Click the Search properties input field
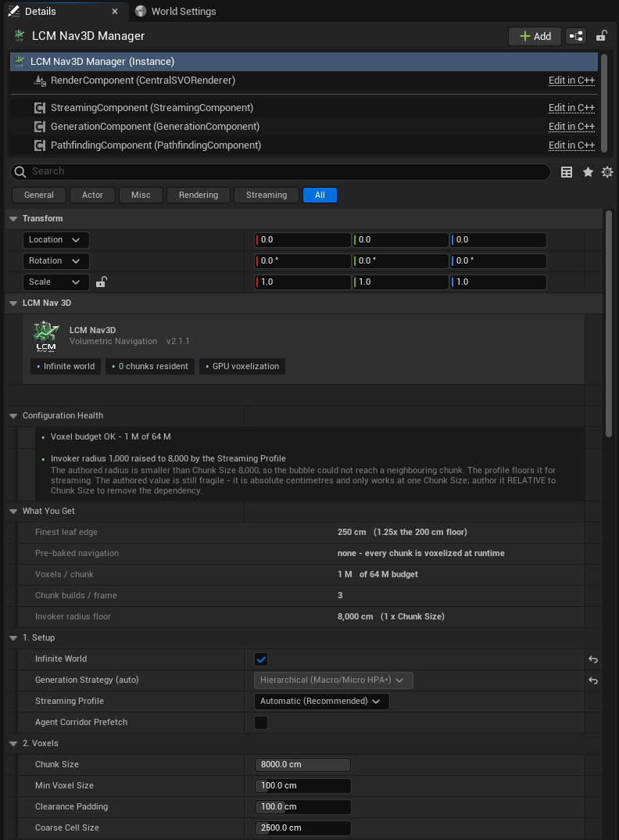Viewport: 619px width, 840px height. tap(280, 171)
